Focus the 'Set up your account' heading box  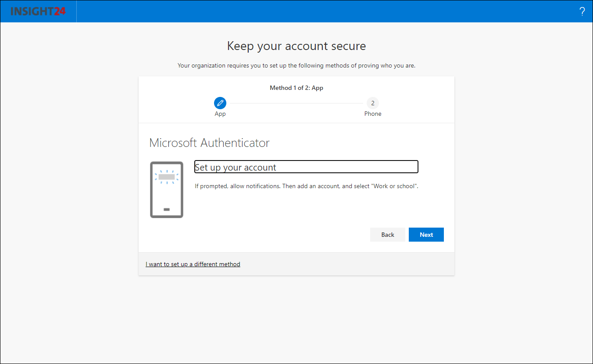pos(306,167)
